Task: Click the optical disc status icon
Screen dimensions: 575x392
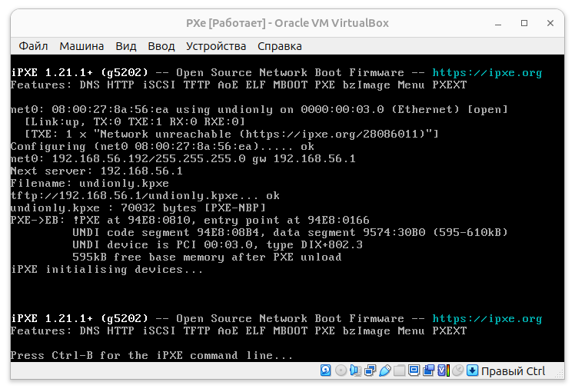Action: (341, 370)
